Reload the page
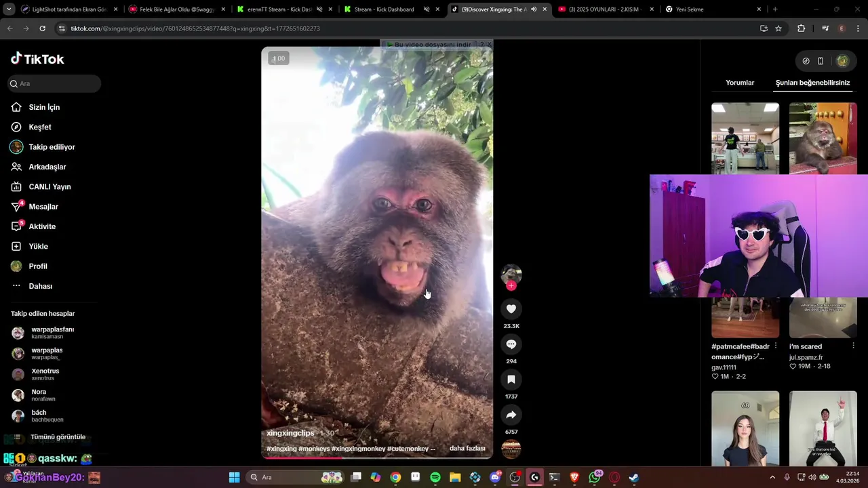 click(x=42, y=28)
